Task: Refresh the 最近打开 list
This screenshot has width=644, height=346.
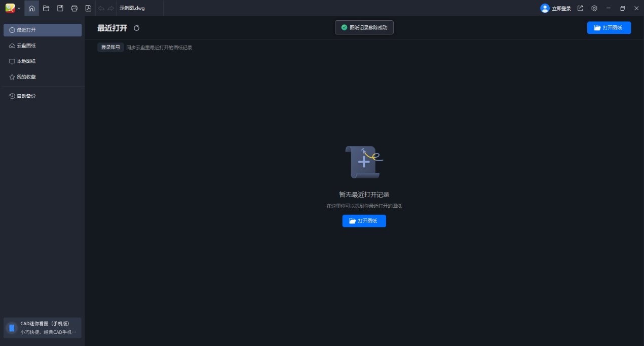Action: click(136, 28)
